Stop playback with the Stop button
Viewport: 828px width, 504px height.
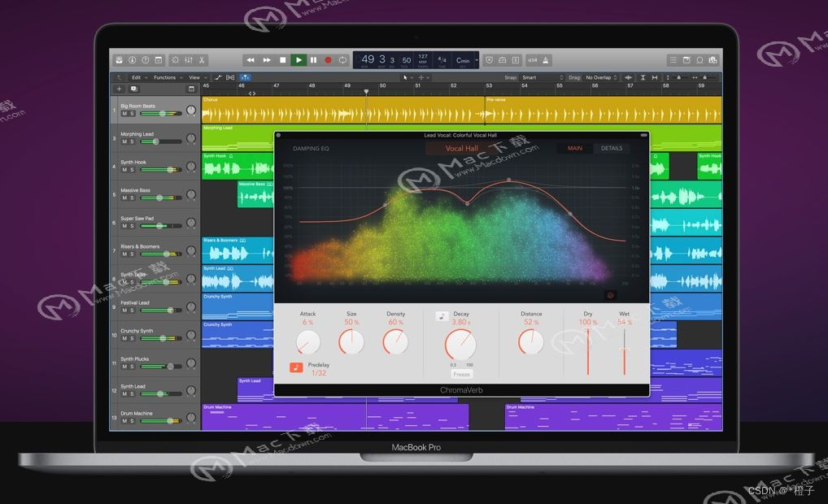[282, 60]
